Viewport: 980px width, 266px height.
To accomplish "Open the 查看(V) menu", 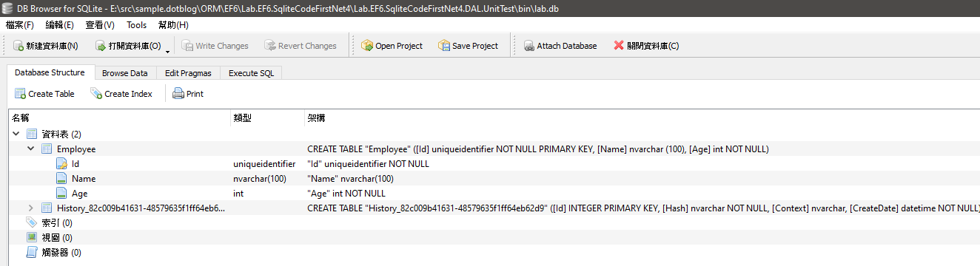I will click(x=100, y=24).
